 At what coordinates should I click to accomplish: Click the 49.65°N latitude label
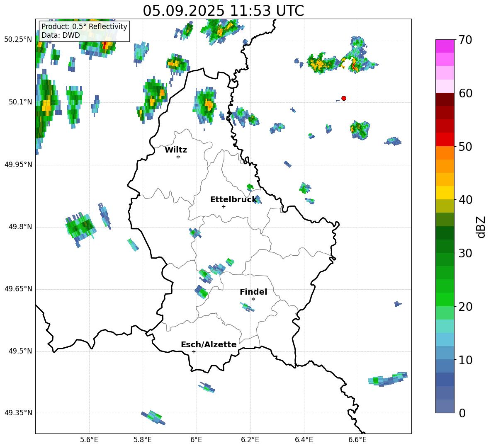click(18, 288)
